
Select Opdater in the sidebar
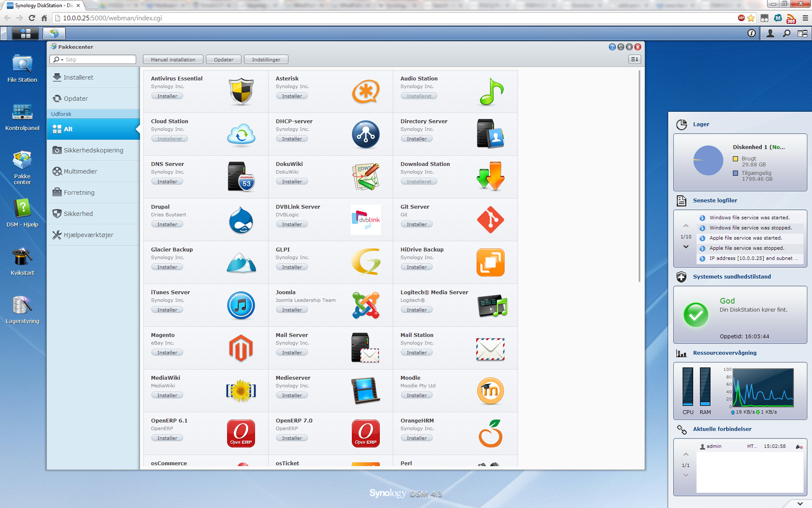[93, 99]
